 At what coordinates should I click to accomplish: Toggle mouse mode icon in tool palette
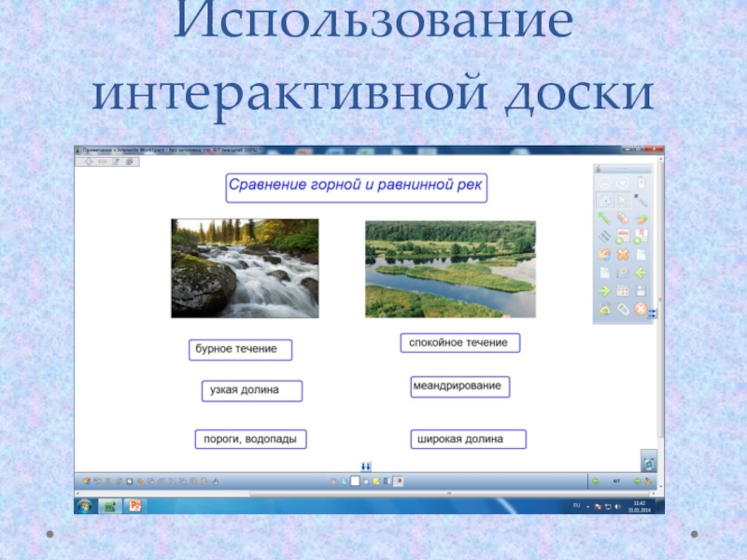coord(641,183)
